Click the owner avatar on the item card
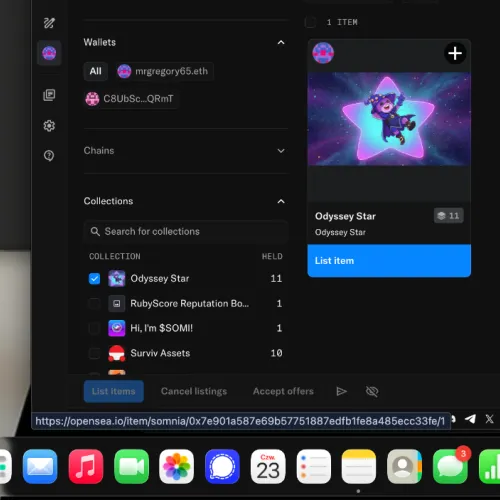500x500 pixels. (x=323, y=53)
